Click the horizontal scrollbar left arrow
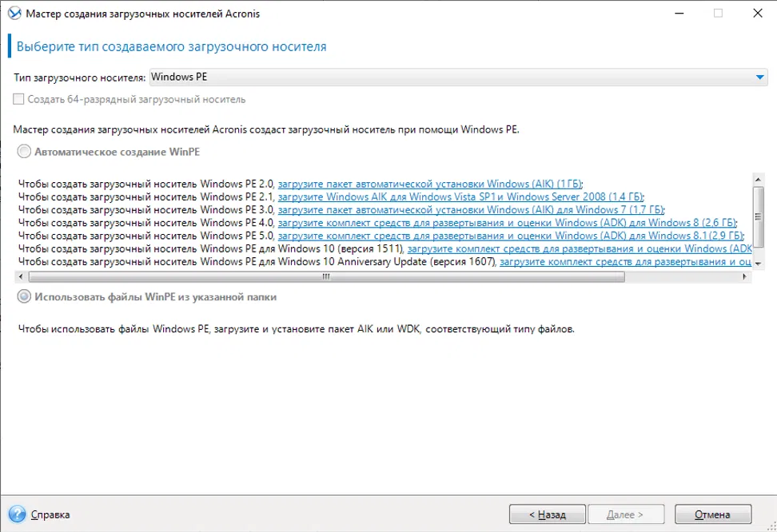Screen dimensions: 777x532 point(20,276)
